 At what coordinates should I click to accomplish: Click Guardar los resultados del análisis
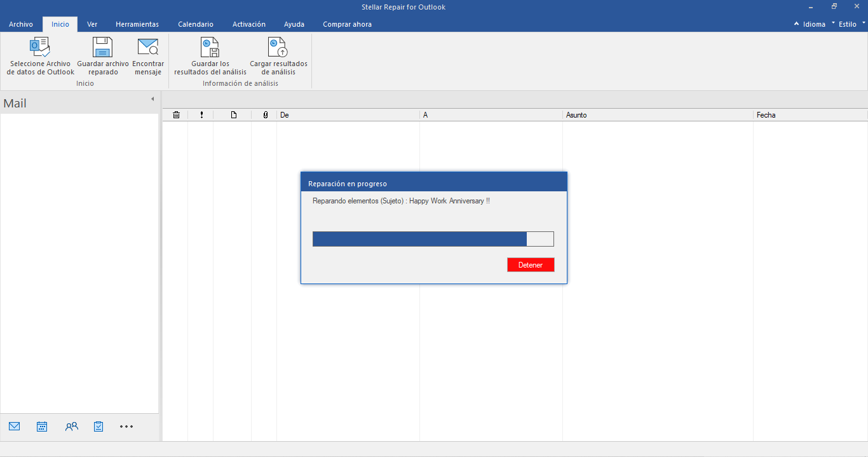pyautogui.click(x=210, y=48)
